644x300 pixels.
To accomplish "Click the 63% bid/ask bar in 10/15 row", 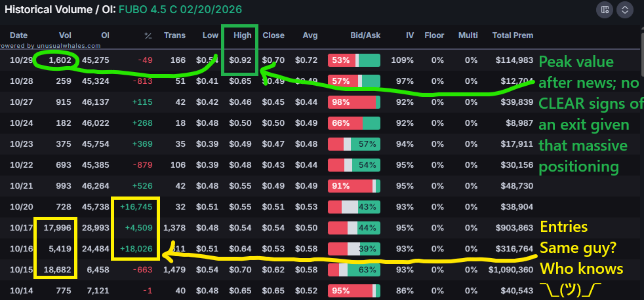I will pyautogui.click(x=354, y=270).
